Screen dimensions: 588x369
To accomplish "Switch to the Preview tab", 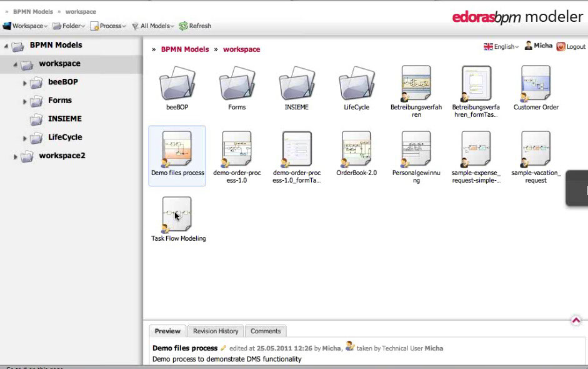I will pyautogui.click(x=167, y=331).
